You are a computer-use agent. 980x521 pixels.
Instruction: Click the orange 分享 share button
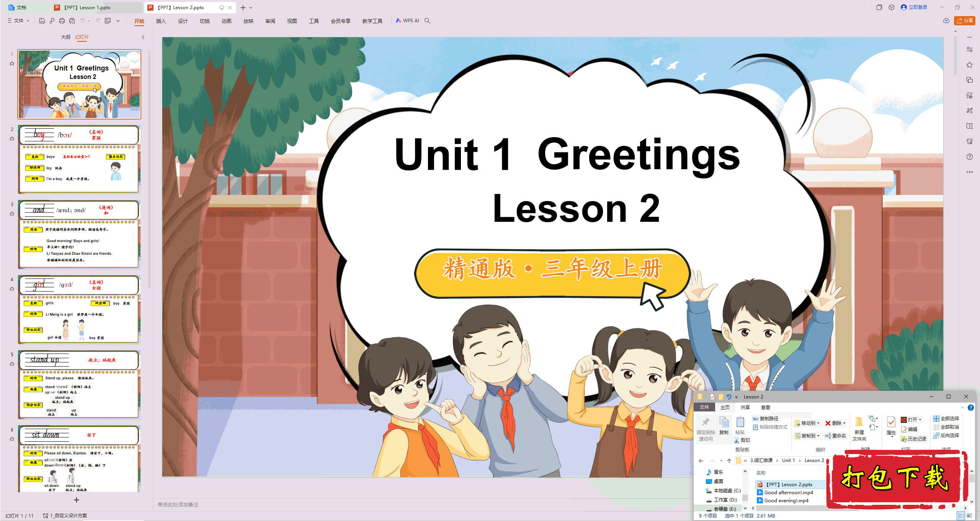[x=965, y=21]
